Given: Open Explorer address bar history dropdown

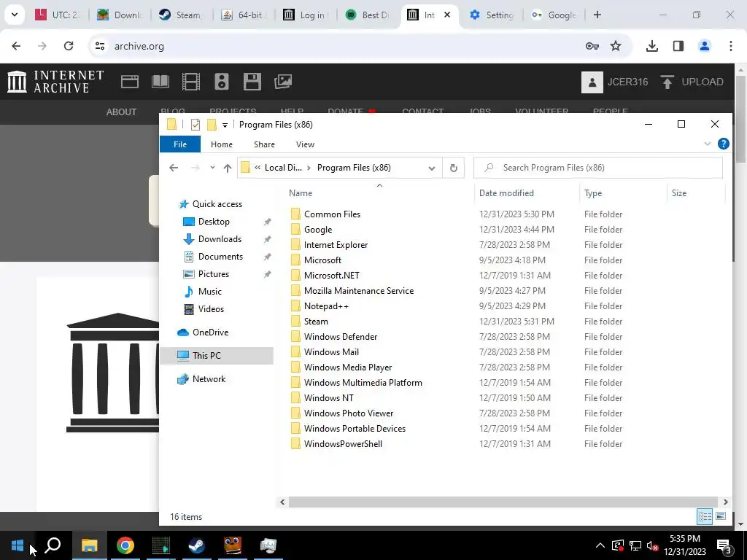Looking at the screenshot, I should (x=432, y=168).
